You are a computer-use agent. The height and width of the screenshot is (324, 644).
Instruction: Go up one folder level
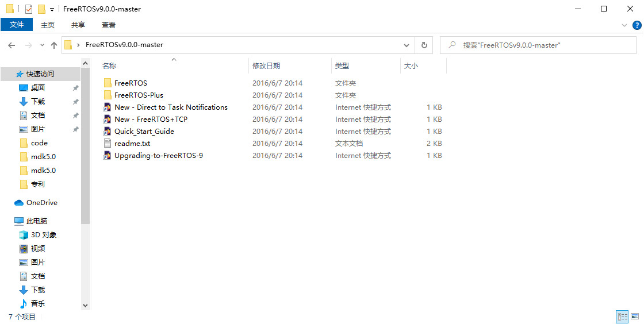(54, 45)
